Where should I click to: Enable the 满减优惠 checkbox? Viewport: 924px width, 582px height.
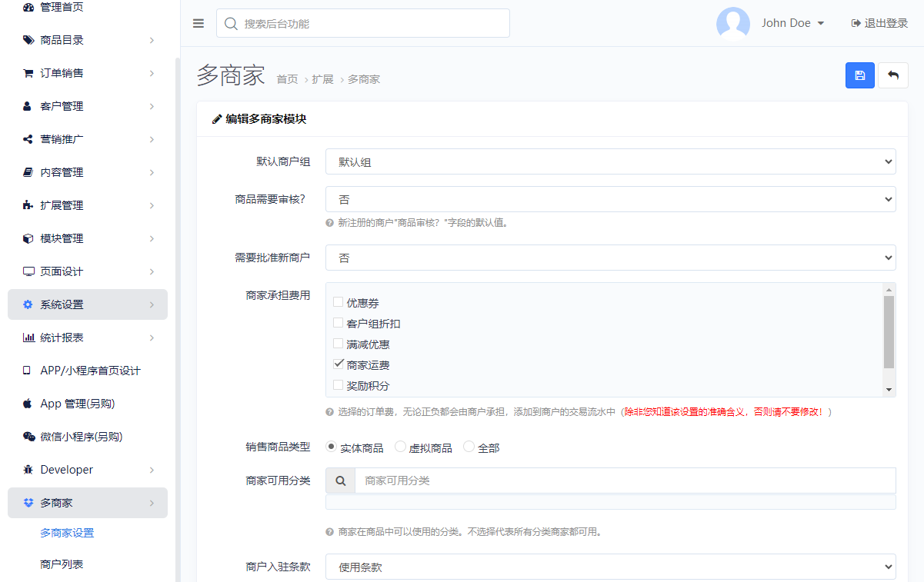tap(338, 344)
